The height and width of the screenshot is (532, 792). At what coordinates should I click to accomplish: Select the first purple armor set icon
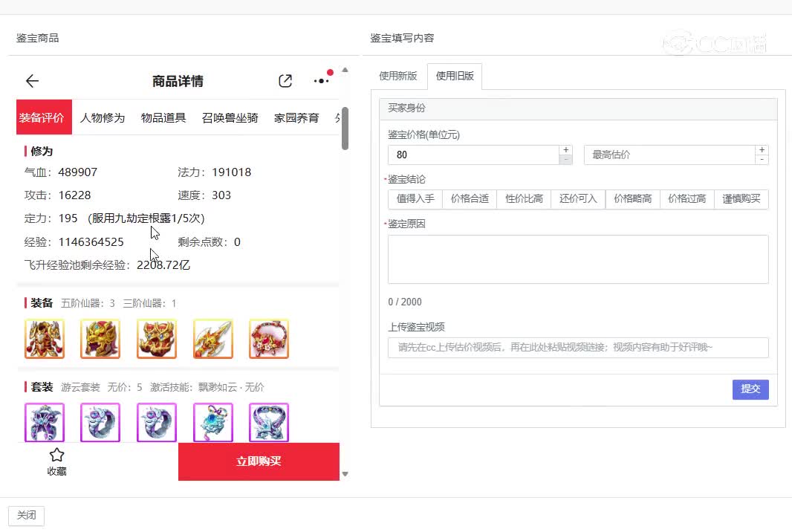coord(45,422)
